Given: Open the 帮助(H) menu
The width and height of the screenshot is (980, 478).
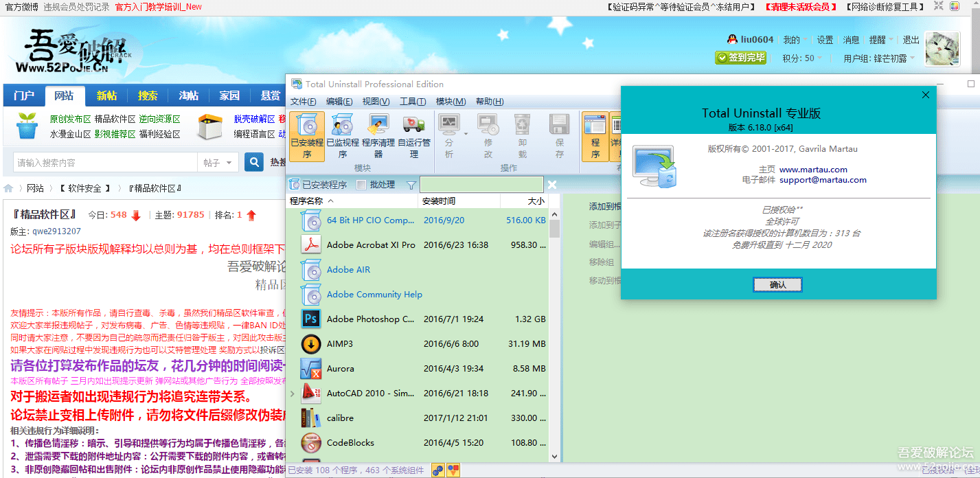Looking at the screenshot, I should pos(490,102).
